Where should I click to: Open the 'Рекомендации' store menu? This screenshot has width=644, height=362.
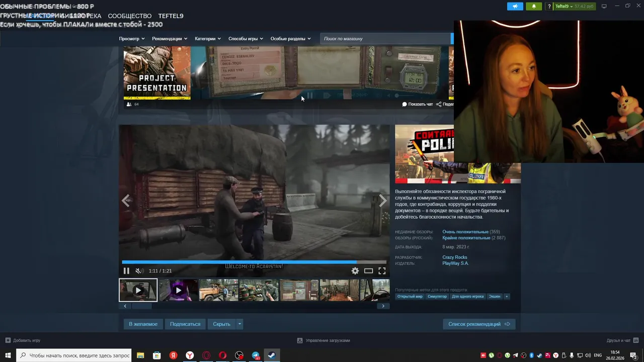point(170,39)
